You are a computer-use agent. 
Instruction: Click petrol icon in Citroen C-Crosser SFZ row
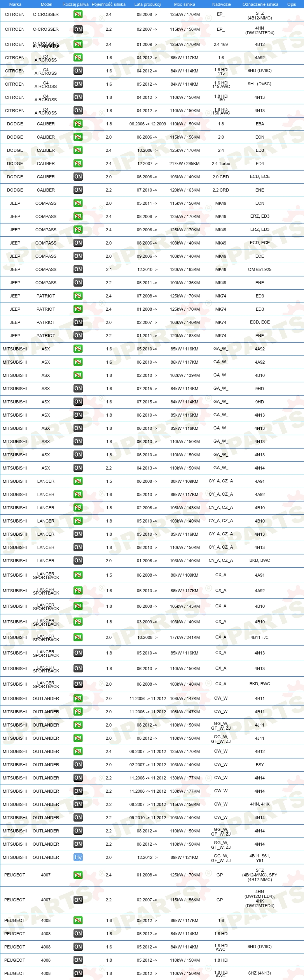[x=78, y=14]
